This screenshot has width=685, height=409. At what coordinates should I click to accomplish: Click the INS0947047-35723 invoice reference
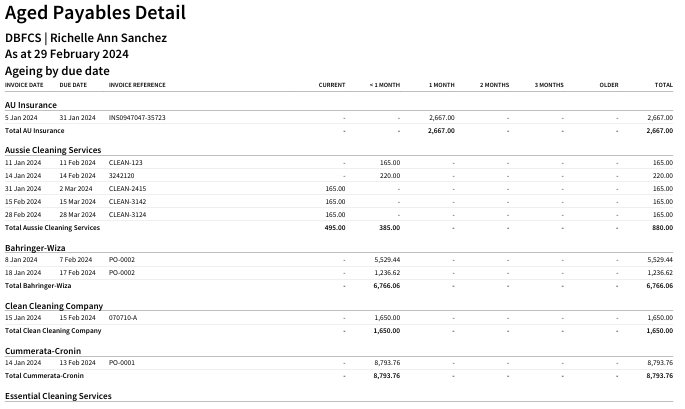[x=137, y=118]
